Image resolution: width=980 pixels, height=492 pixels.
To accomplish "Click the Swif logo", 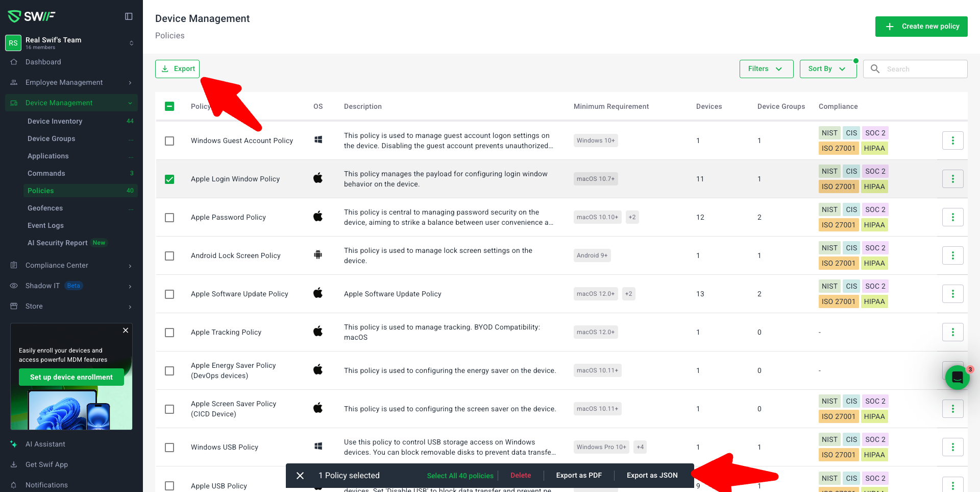I will point(32,16).
